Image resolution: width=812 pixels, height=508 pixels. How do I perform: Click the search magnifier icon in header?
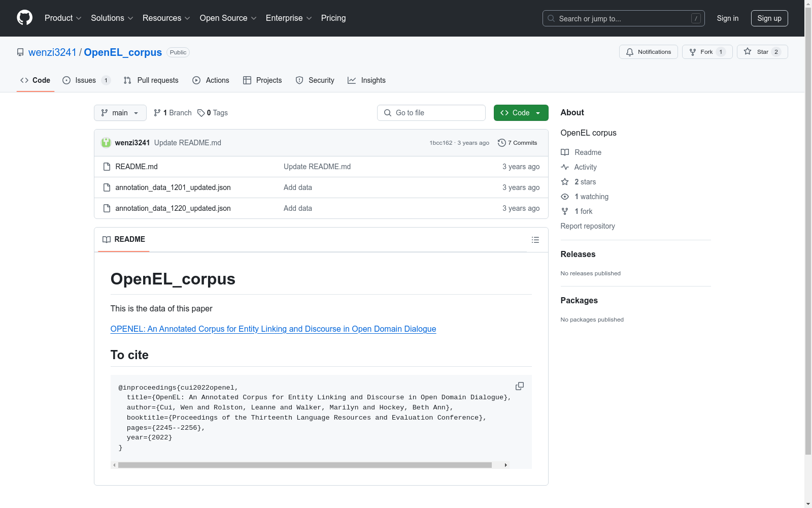click(551, 18)
